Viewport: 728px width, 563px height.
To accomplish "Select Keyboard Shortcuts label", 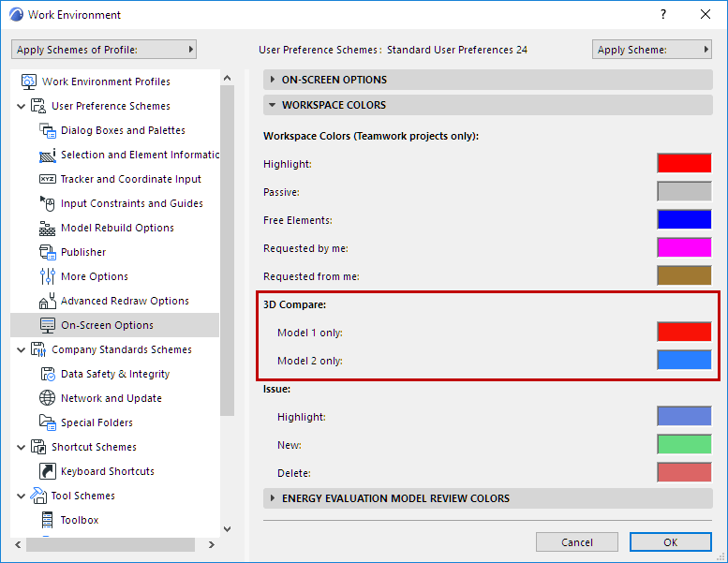I will tap(108, 471).
